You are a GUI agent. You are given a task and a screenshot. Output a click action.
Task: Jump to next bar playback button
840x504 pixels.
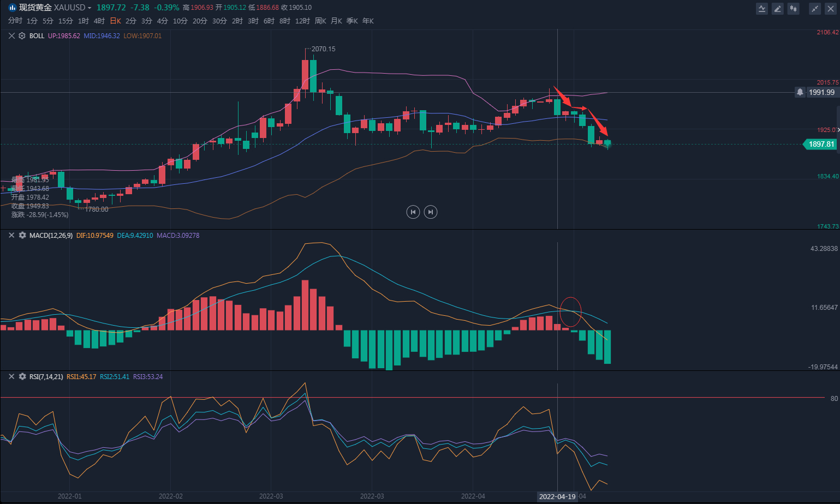coord(431,212)
